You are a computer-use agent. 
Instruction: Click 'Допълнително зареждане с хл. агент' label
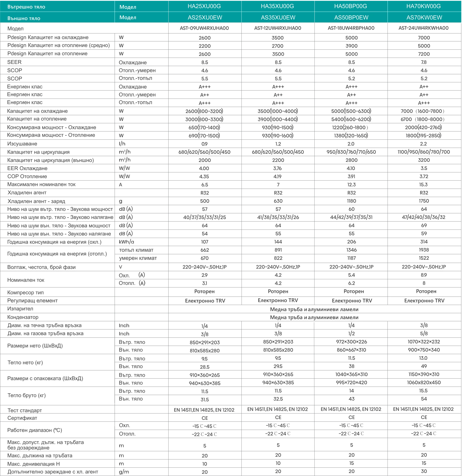(x=53, y=472)
